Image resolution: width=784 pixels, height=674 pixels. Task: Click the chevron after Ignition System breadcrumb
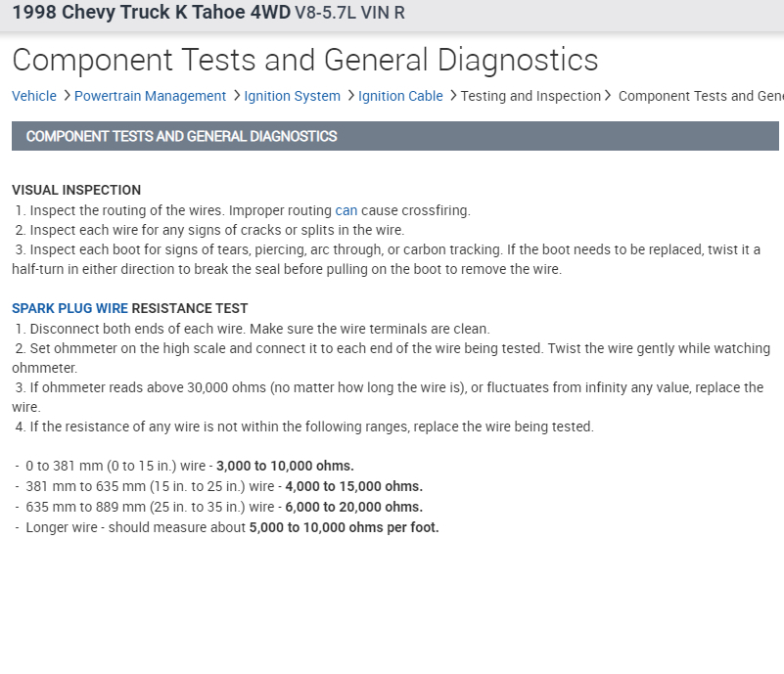pyautogui.click(x=349, y=96)
